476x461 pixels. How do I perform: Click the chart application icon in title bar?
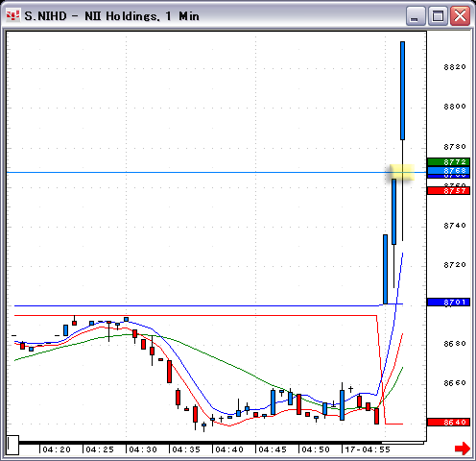point(12,15)
